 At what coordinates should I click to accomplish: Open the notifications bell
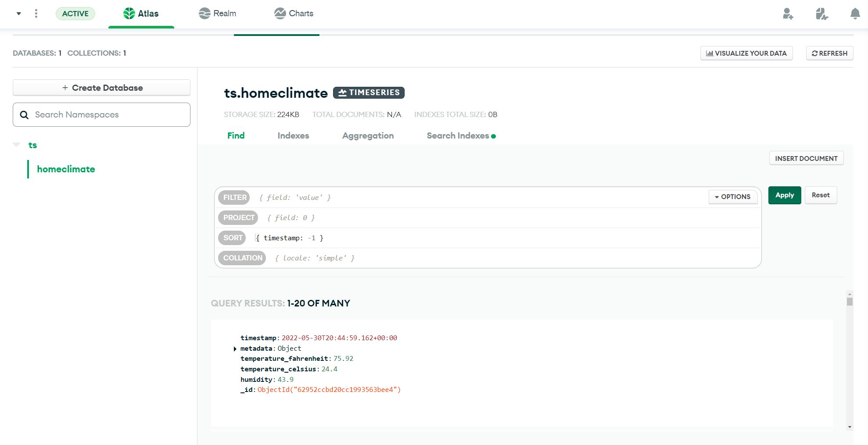[x=854, y=14]
